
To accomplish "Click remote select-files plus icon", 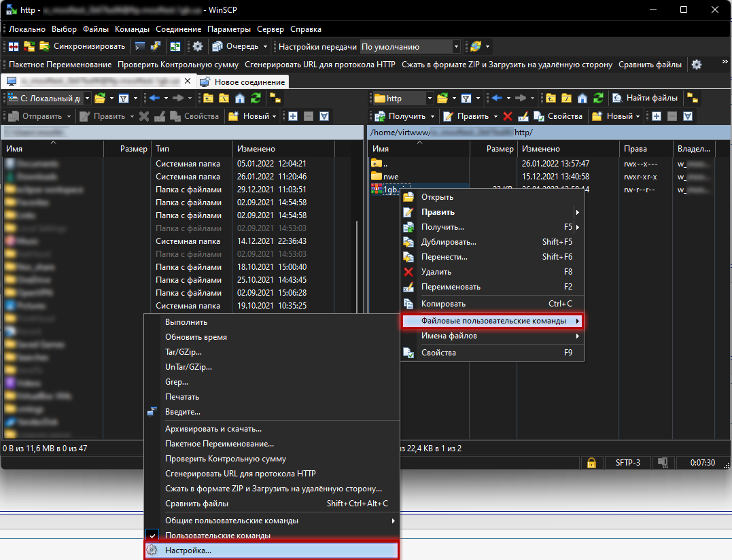I will pyautogui.click(x=657, y=116).
